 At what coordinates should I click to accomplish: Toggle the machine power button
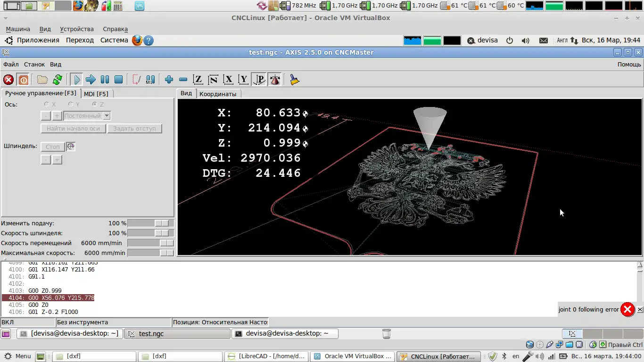click(x=23, y=80)
